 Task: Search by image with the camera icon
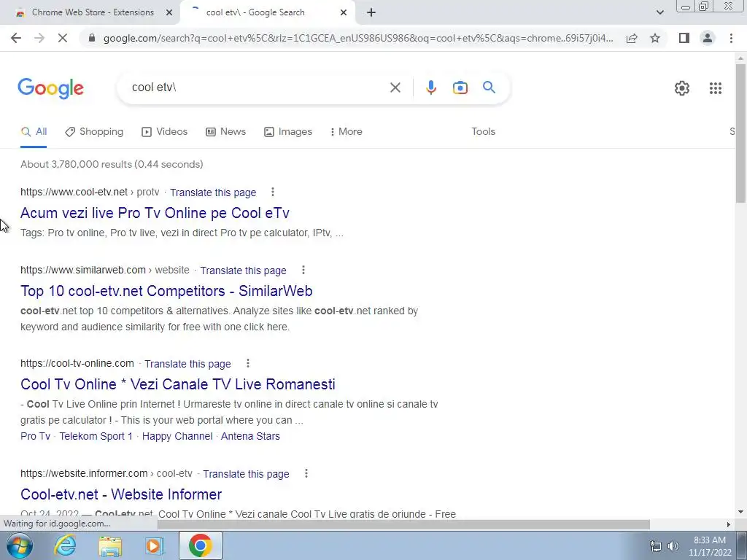[460, 87]
